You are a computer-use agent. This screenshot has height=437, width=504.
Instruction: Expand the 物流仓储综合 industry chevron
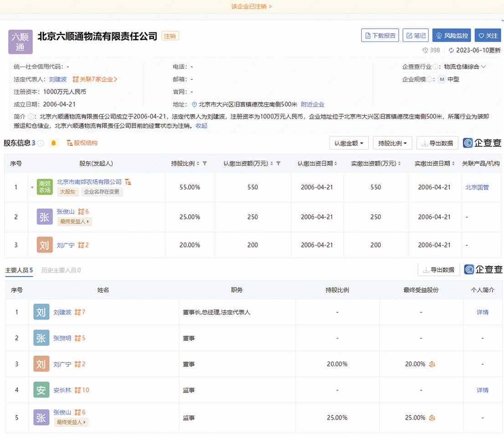tap(483, 67)
